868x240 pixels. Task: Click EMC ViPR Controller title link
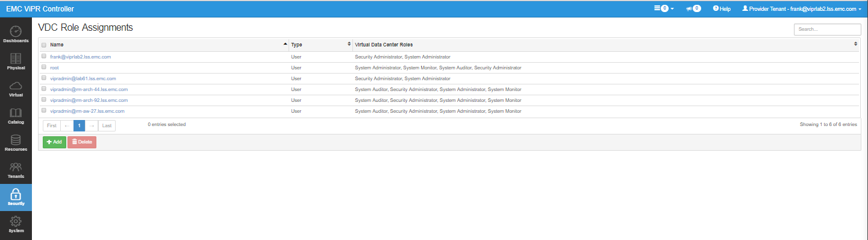40,8
